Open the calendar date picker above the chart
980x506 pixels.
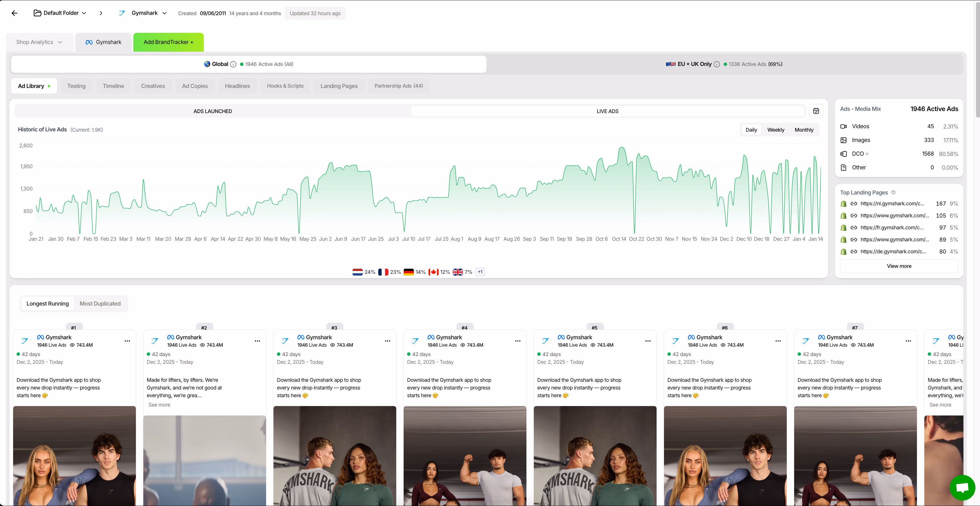coord(816,111)
